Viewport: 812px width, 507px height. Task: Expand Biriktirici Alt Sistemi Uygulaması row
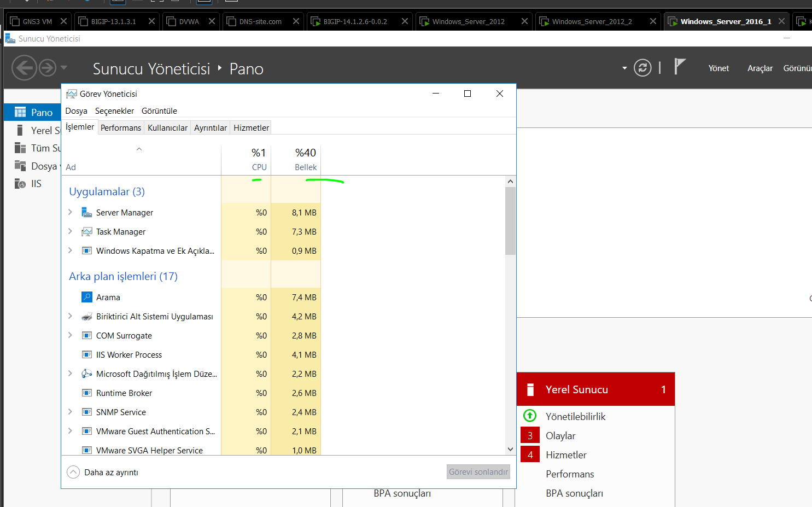tap(70, 316)
